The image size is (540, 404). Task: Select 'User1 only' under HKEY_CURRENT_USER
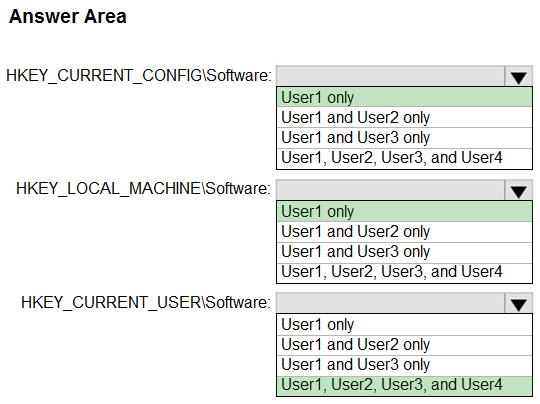click(404, 324)
